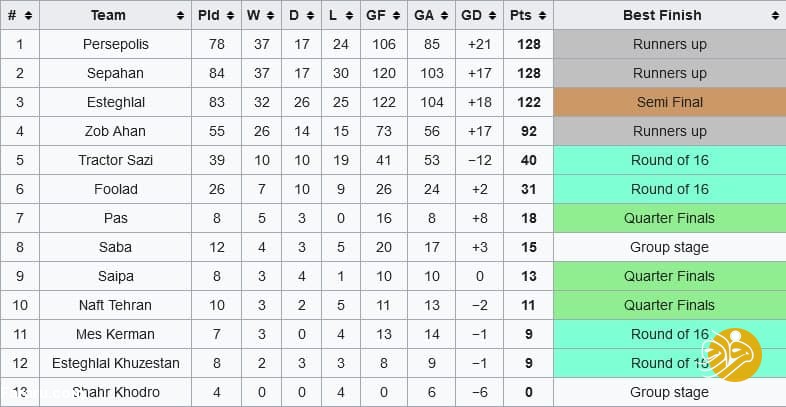
Task: Click Saba's Group stage cell
Action: coord(669,247)
